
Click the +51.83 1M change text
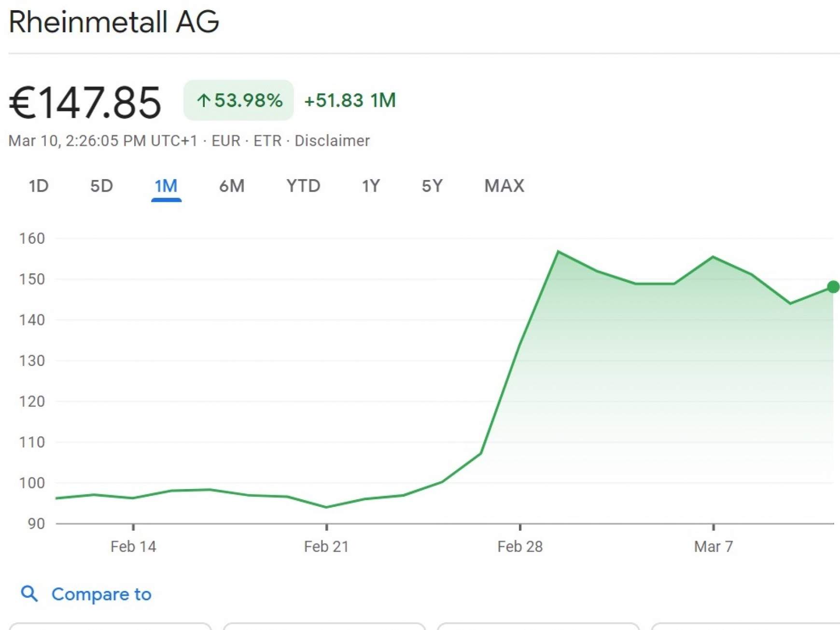(350, 100)
